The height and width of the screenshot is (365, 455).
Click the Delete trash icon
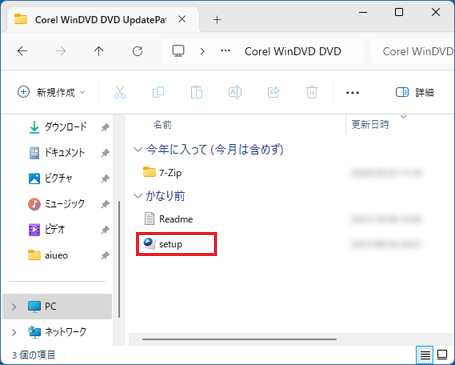coord(312,92)
